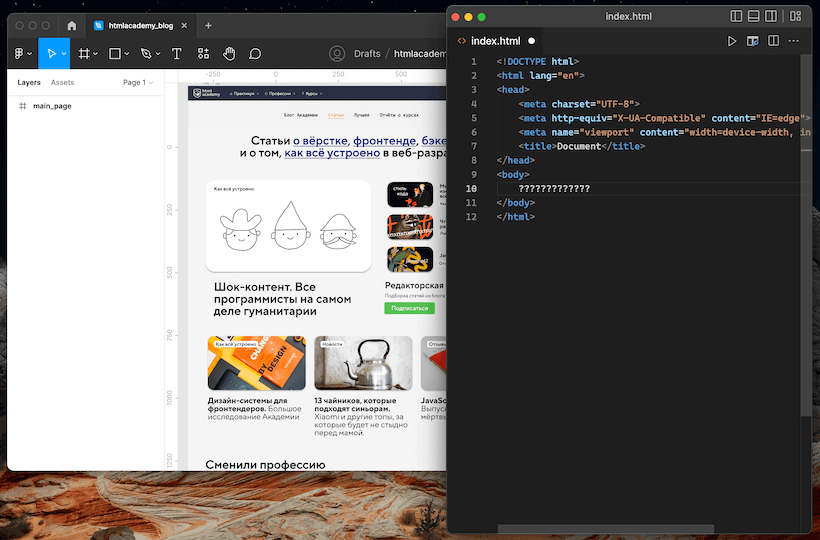Select the index.html editor tab
Viewport: 820px width, 540px height.
pos(494,41)
